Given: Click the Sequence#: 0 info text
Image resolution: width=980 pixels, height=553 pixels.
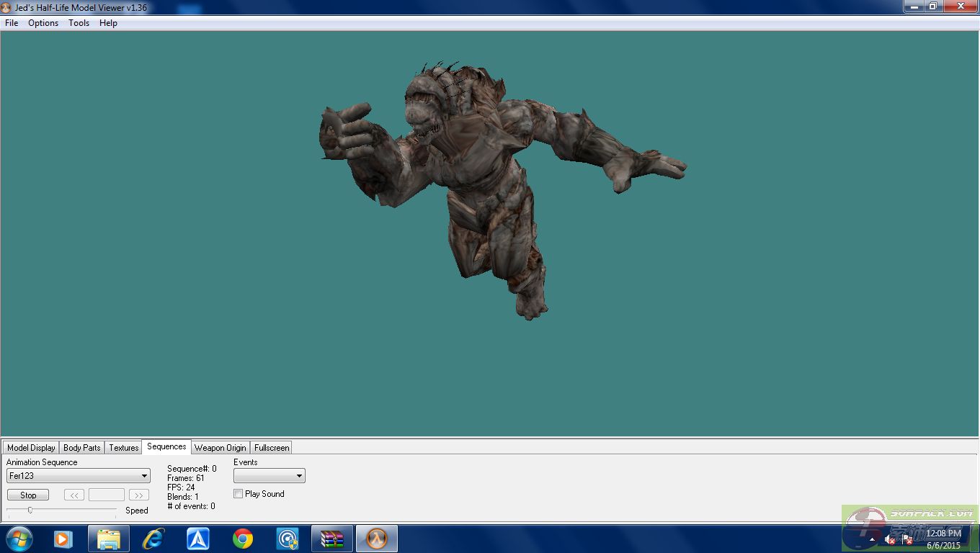Looking at the screenshot, I should pos(192,469).
